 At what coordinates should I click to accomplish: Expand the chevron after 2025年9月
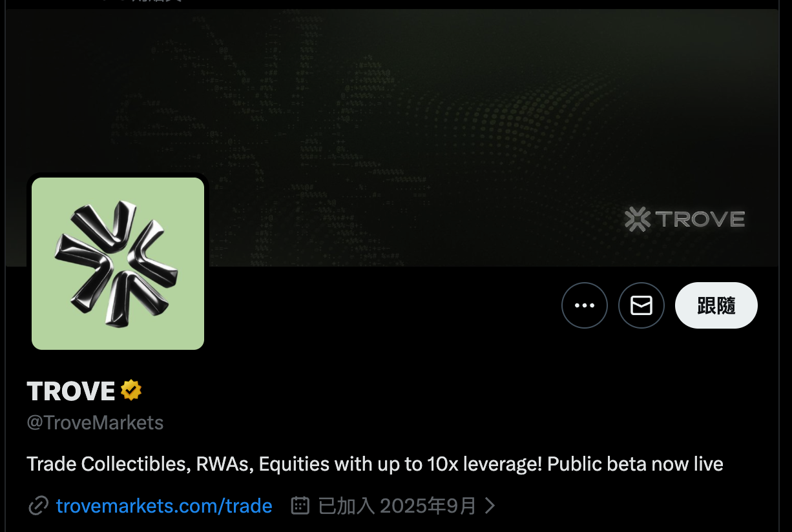coord(490,506)
